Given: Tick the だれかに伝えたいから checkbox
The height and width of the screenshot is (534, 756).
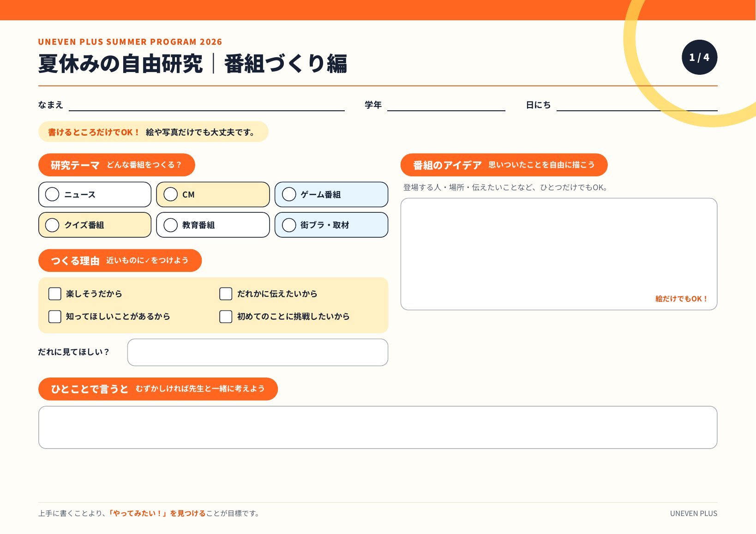Looking at the screenshot, I should pyautogui.click(x=226, y=294).
